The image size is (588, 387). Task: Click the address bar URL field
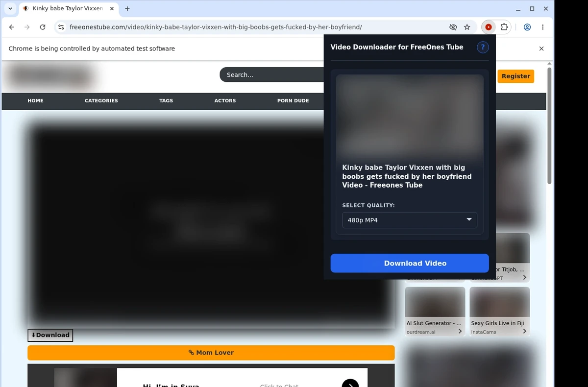point(255,27)
